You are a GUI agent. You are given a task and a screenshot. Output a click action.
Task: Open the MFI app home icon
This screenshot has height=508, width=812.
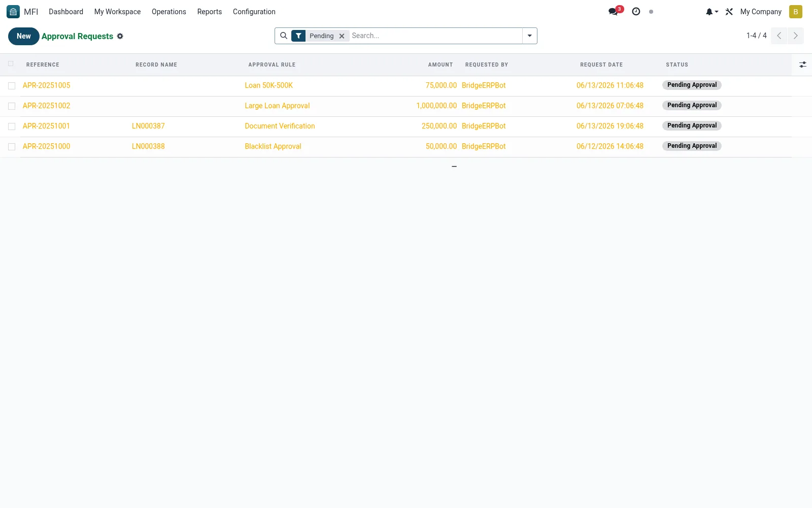pos(13,12)
